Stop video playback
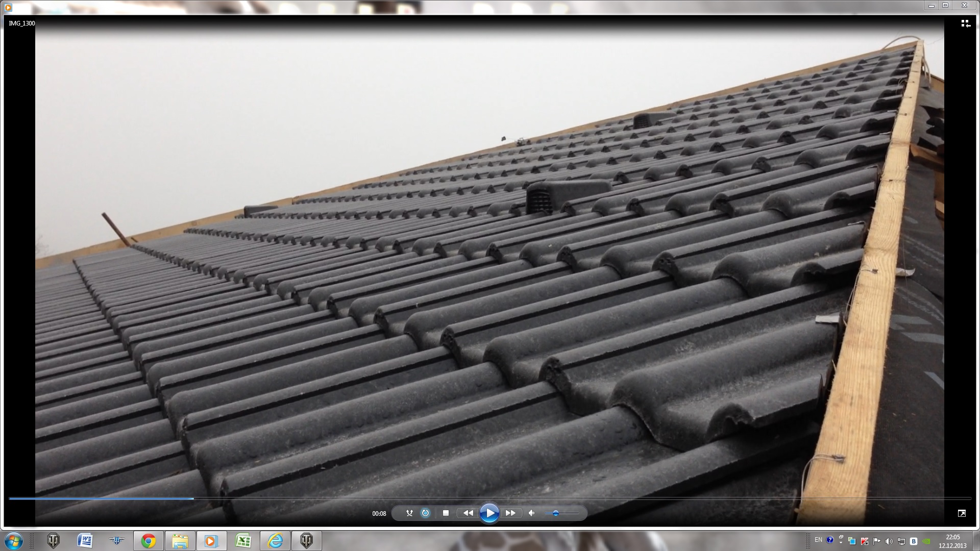This screenshot has height=551, width=980. pos(446,513)
